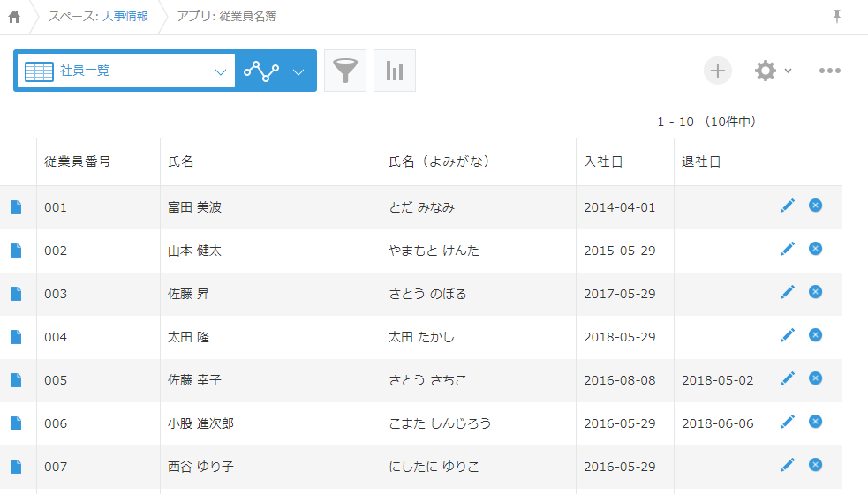868x494 pixels.
Task: Open the three-dot options menu
Action: 830,71
